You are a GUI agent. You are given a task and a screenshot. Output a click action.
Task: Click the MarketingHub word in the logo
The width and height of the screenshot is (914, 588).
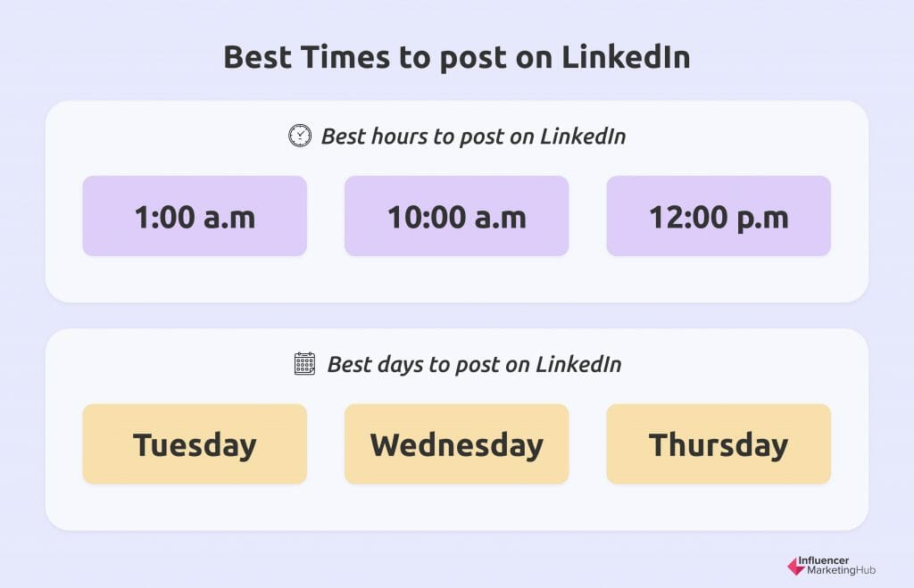click(x=841, y=570)
